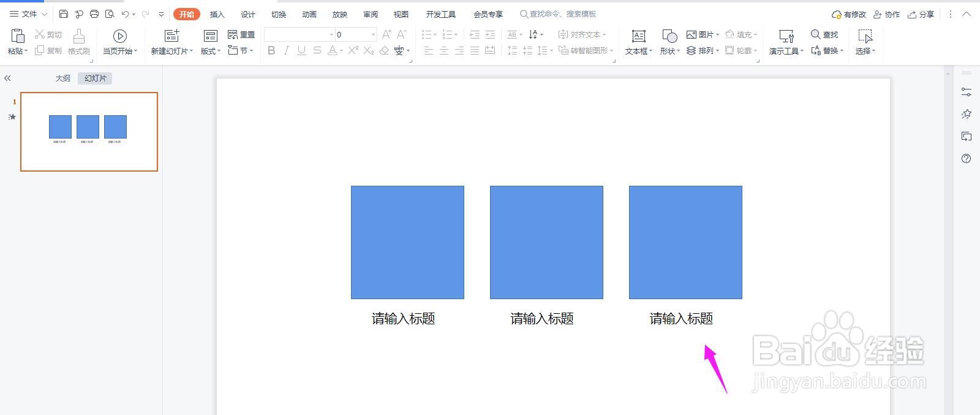This screenshot has width=980, height=415.
Task: Set text alignment to justify
Action: click(x=475, y=50)
